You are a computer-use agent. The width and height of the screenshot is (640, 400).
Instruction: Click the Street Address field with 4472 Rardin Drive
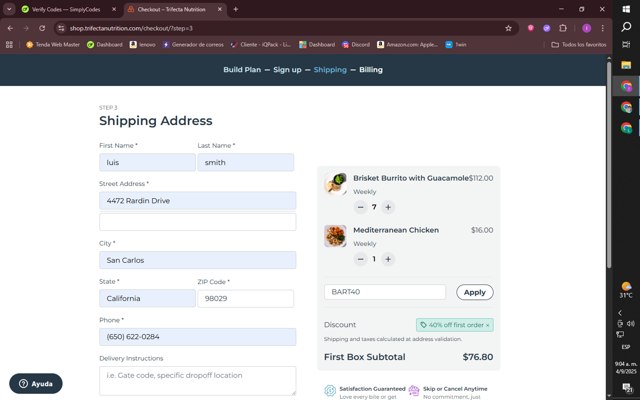coord(198,201)
